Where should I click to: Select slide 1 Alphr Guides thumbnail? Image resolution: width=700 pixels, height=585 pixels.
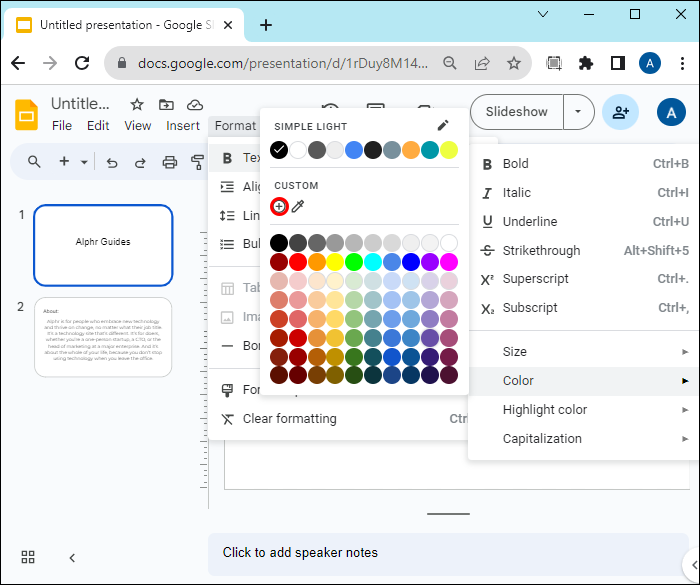[x=103, y=245]
